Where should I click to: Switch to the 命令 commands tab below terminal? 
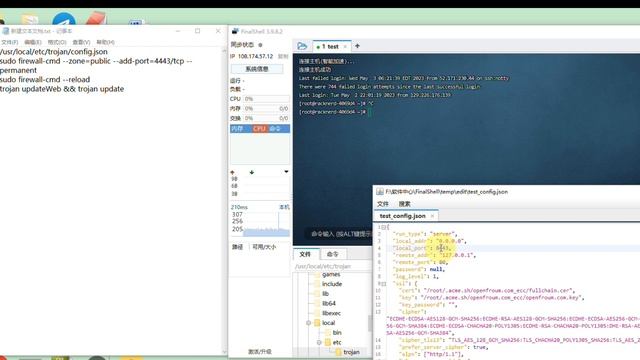coord(333,254)
